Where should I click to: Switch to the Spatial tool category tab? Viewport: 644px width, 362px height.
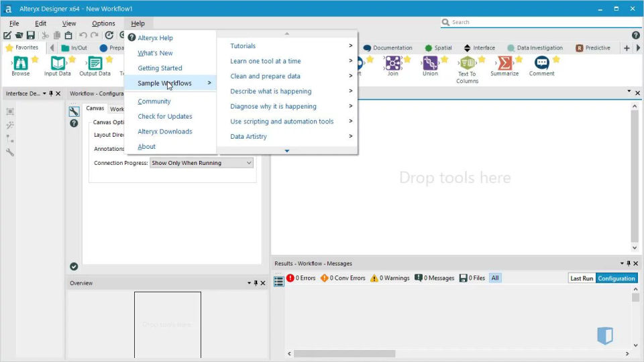click(x=438, y=48)
